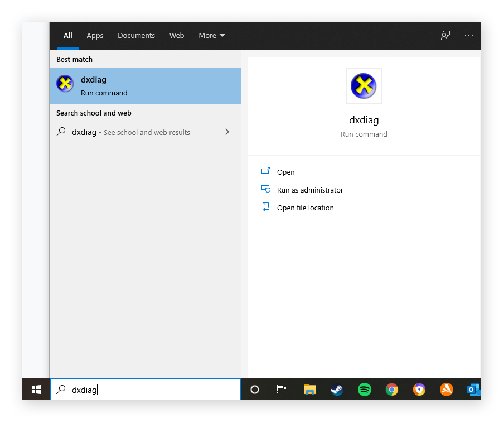Open Task View on the taskbar

282,390
